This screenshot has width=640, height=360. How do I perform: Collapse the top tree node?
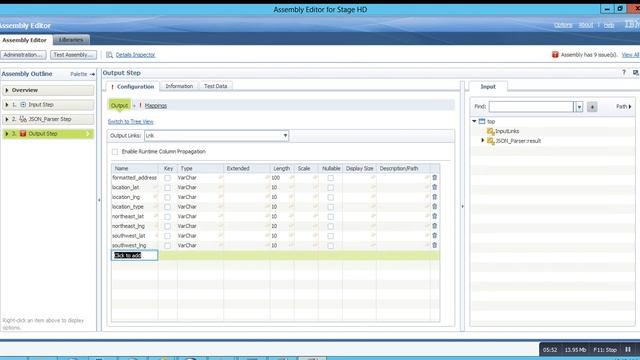(x=474, y=121)
